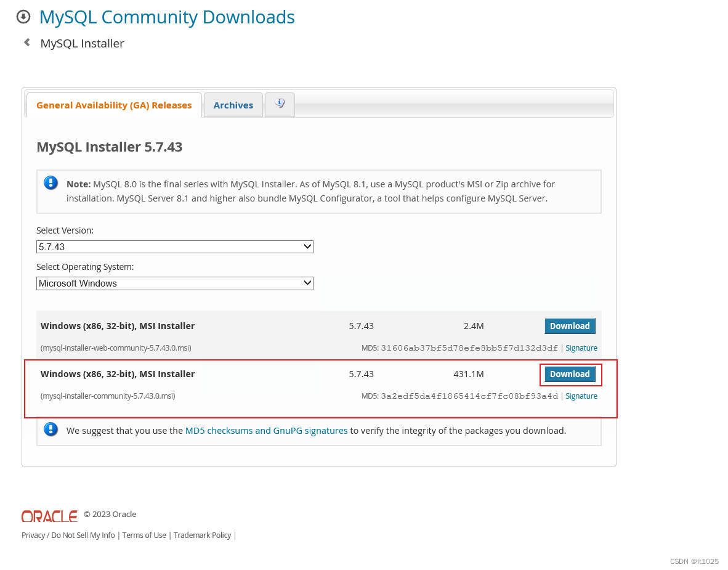Click the back arrow next to MySQL Installer
The width and height of the screenshot is (728, 570).
tap(27, 43)
